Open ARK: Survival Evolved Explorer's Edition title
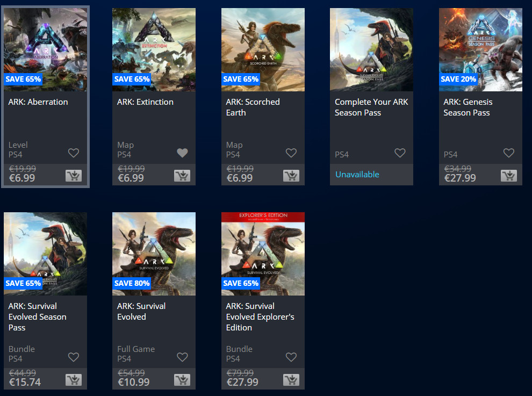 click(260, 316)
